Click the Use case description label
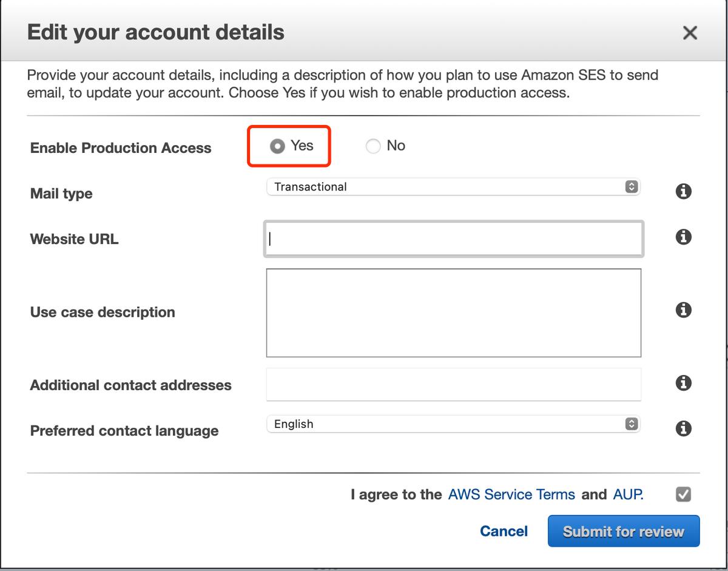Image resolution: width=728 pixels, height=571 pixels. point(103,313)
